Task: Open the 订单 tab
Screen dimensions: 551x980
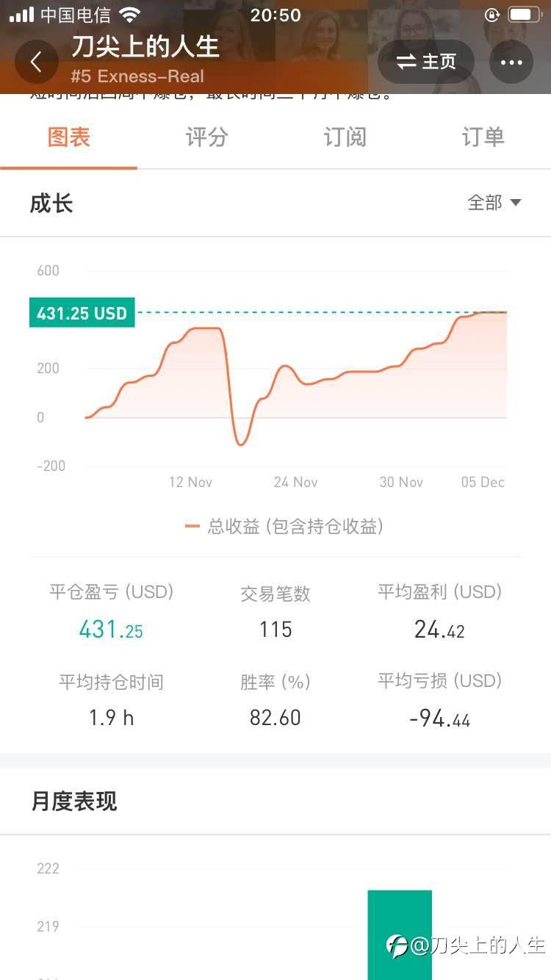Action: click(x=483, y=137)
